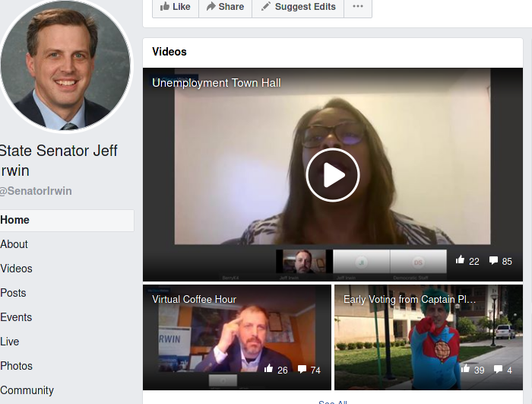Open the Videos section in sidebar
This screenshot has height=404, width=532.
(x=16, y=269)
